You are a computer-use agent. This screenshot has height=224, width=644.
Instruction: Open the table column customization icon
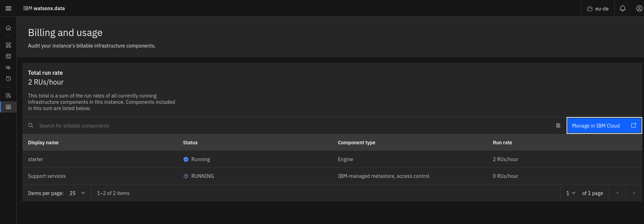point(558,125)
